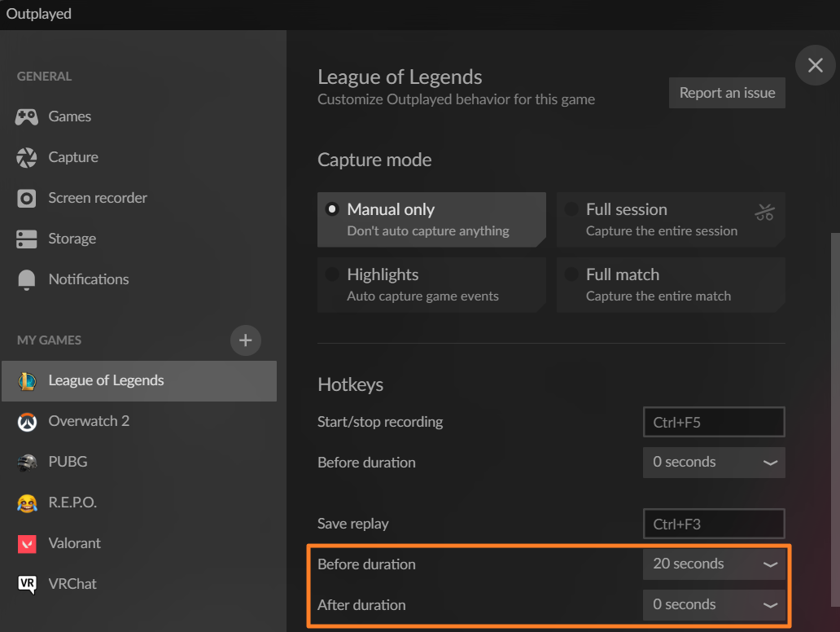Viewport: 840px width, 632px height.
Task: Click the PUBG helmet icon
Action: tap(28, 462)
